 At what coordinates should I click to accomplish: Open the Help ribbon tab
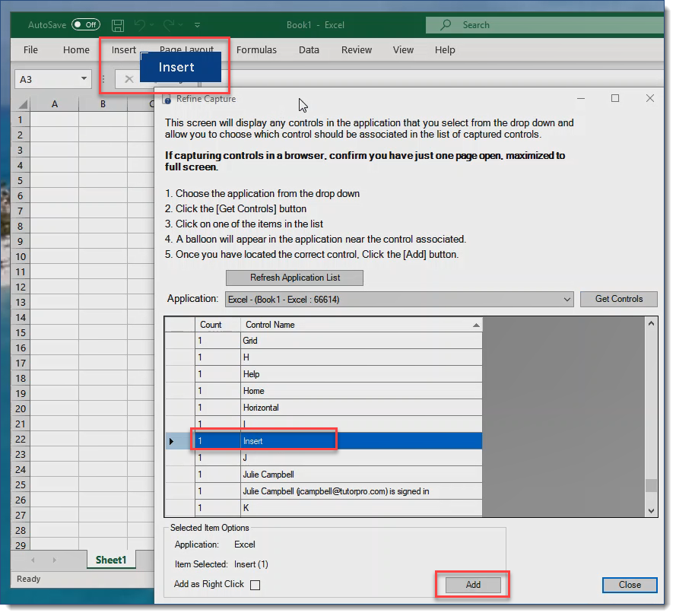tap(445, 50)
